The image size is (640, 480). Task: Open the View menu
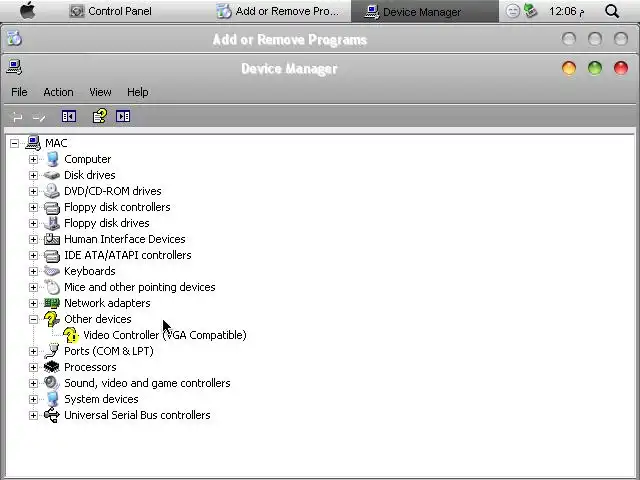coord(100,92)
